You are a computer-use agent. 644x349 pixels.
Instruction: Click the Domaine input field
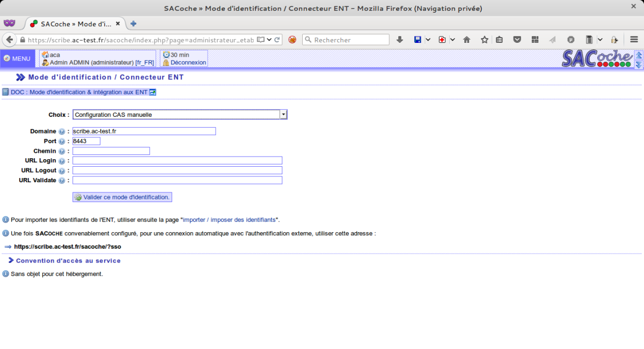coord(144,131)
